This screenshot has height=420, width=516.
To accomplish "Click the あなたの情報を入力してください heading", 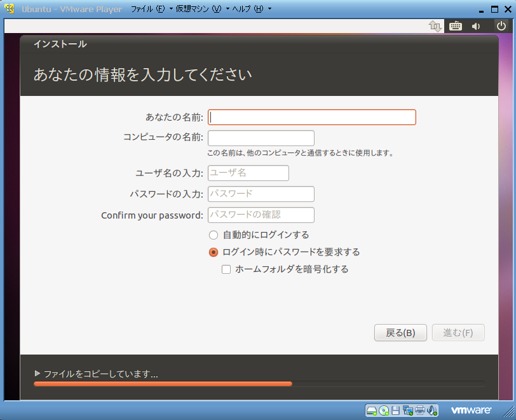I will pos(143,75).
